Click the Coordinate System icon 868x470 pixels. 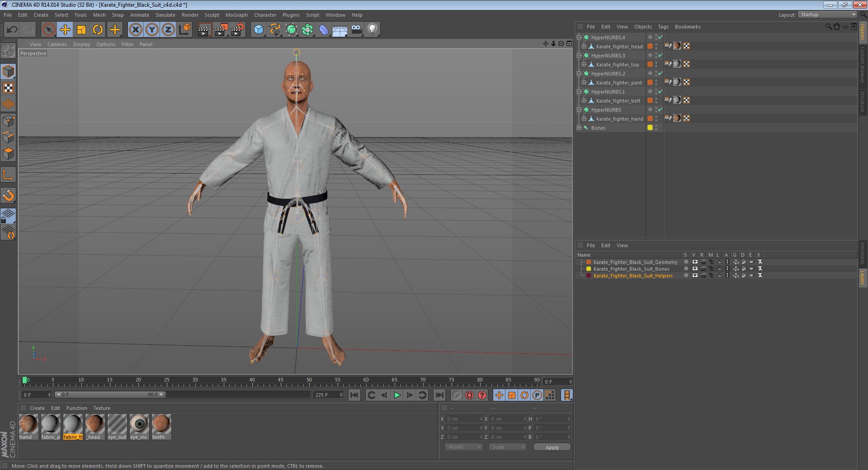(x=185, y=30)
